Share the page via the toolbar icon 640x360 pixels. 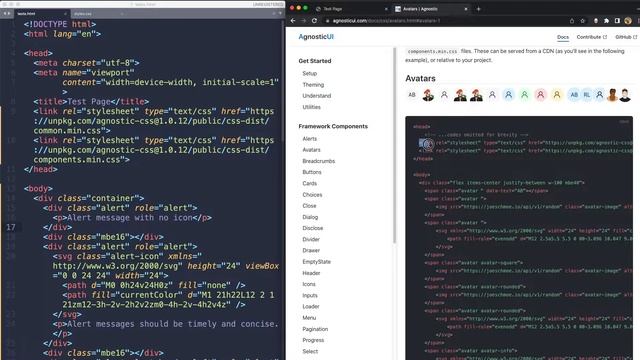tap(572, 20)
